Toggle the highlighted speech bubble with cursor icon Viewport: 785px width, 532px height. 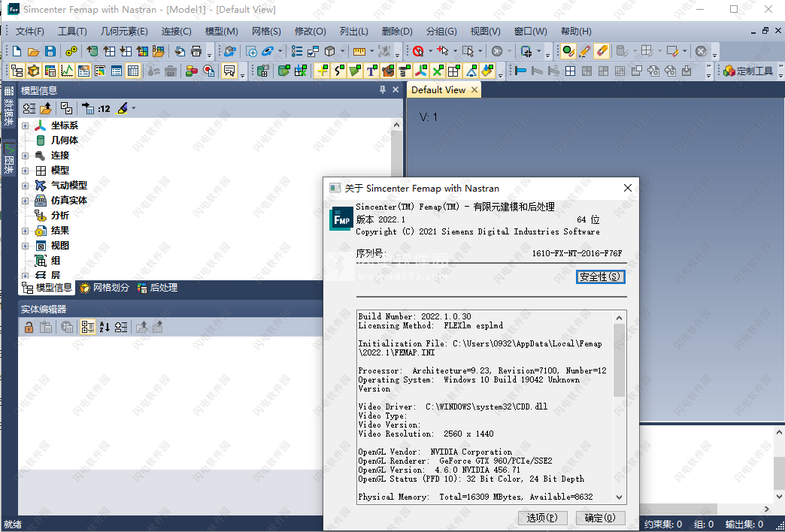[x=229, y=71]
